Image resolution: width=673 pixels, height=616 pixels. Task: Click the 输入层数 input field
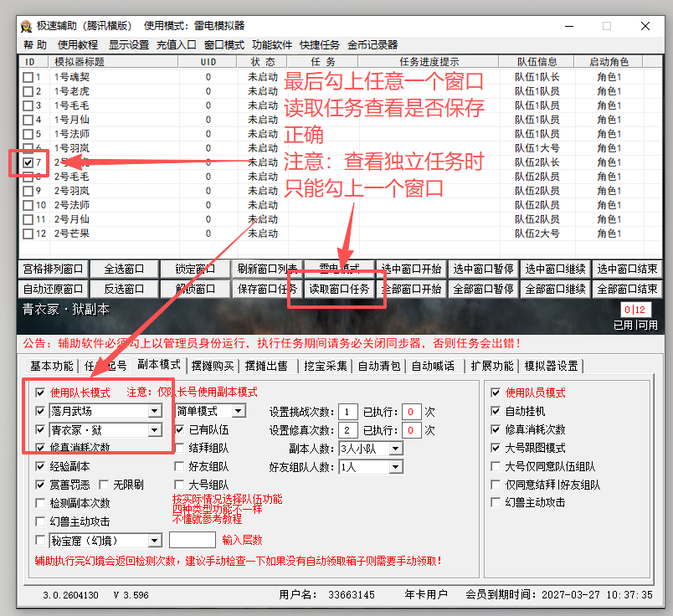coord(193,540)
